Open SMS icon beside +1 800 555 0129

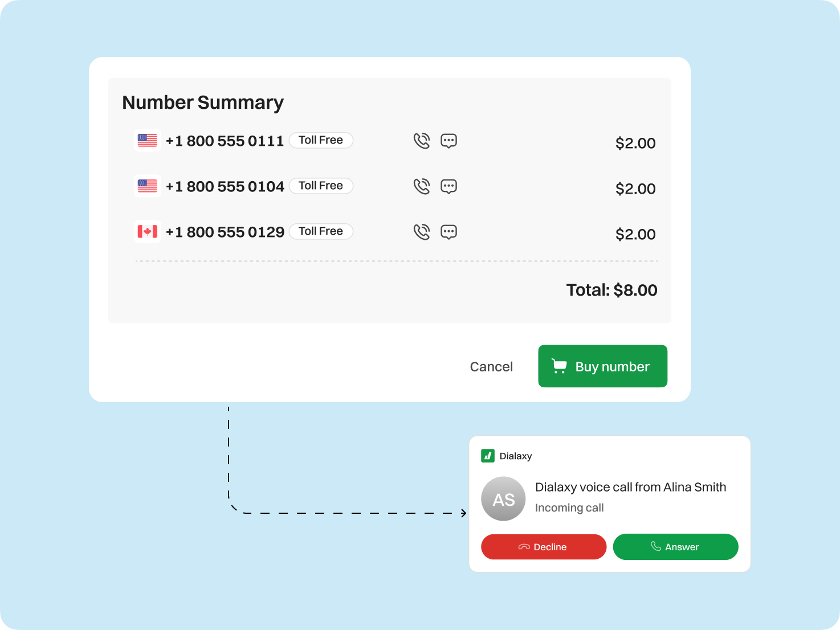448,232
